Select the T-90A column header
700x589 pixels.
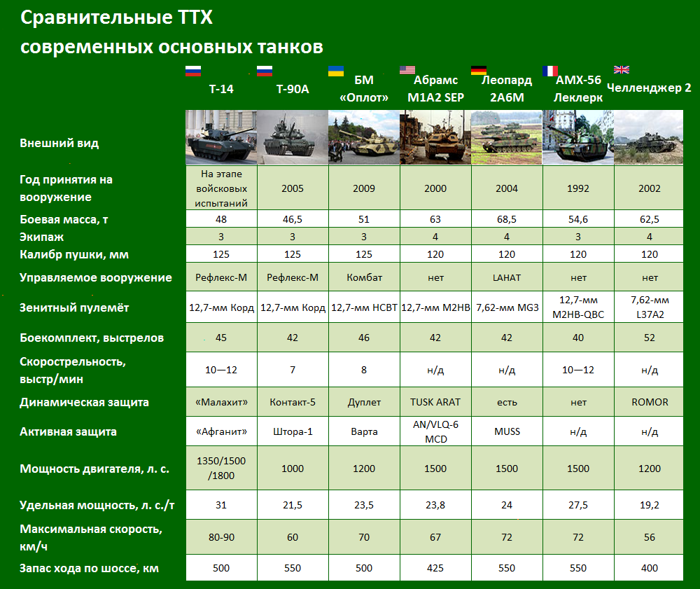click(293, 89)
